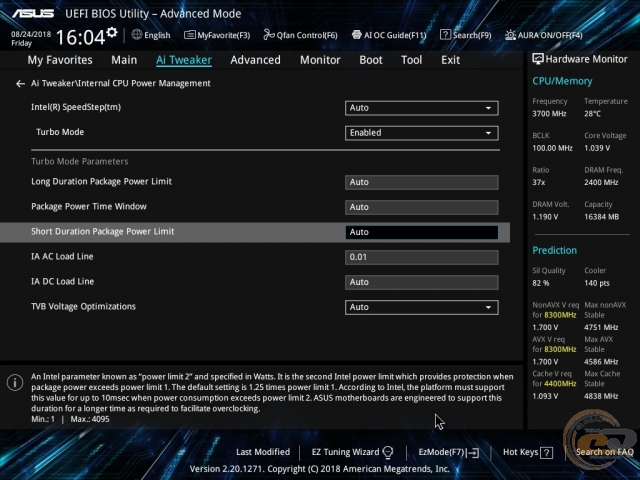Click the 1.039 V core voltage value
The height and width of the screenshot is (480, 640).
coord(597,148)
